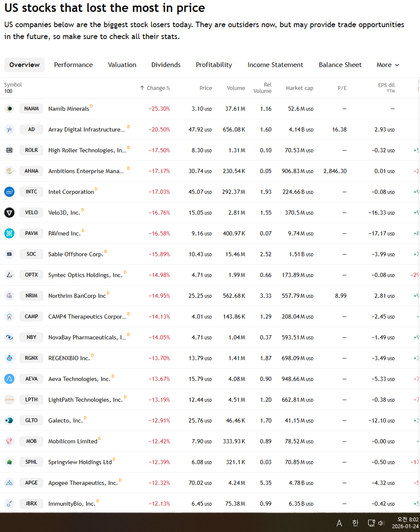
Task: Open the More tabs dropdown
Action: 388,65
